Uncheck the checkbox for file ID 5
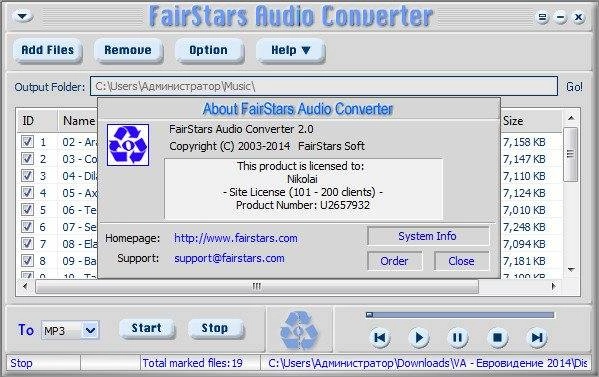599x377 pixels. click(27, 210)
